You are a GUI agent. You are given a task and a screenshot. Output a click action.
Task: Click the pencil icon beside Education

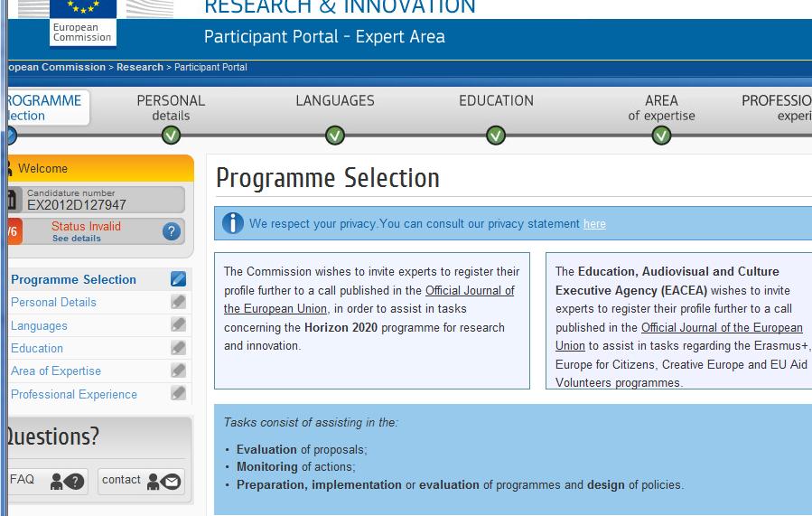tap(178, 348)
